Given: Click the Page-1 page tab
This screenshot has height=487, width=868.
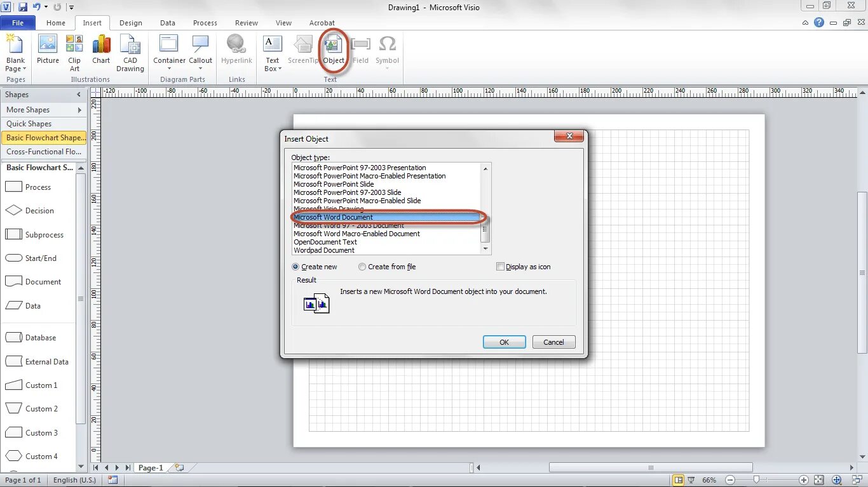Looking at the screenshot, I should point(151,467).
